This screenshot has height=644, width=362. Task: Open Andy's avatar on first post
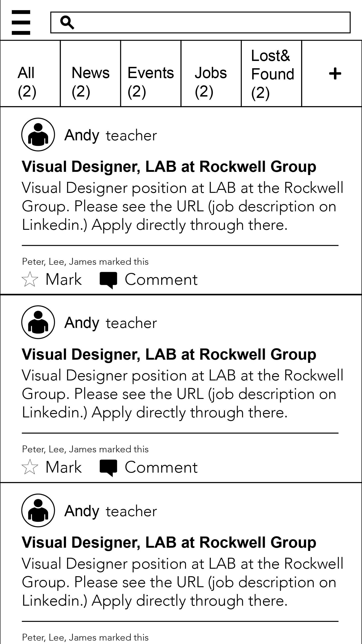pos(38,134)
